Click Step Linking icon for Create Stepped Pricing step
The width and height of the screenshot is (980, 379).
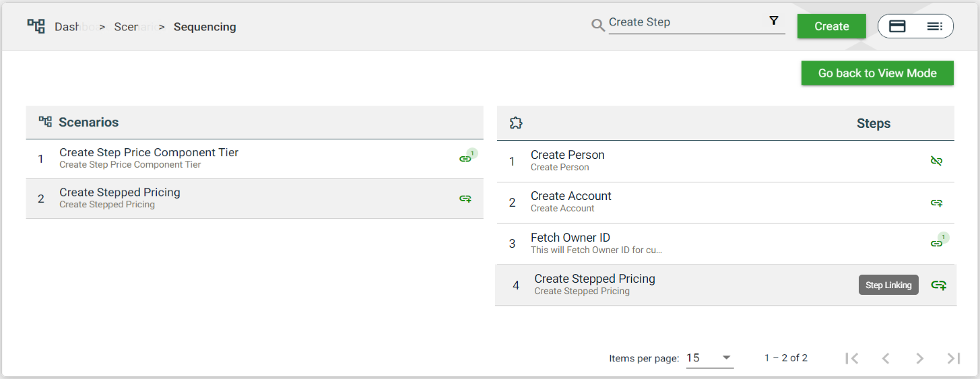pyautogui.click(x=938, y=285)
